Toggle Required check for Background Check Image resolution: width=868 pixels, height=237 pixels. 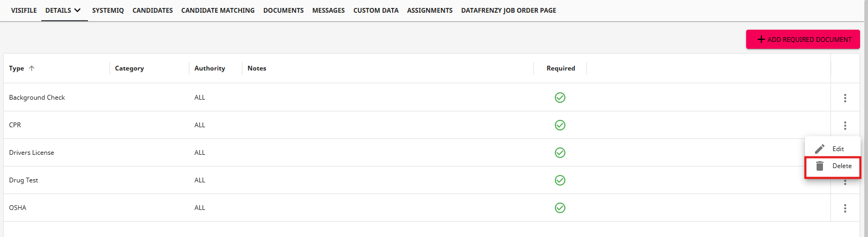[x=560, y=98]
